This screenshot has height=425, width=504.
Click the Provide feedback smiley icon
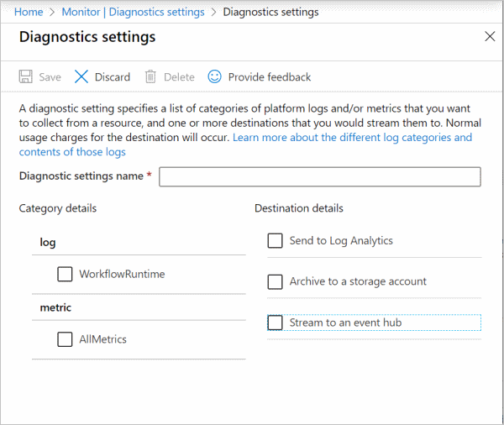215,77
